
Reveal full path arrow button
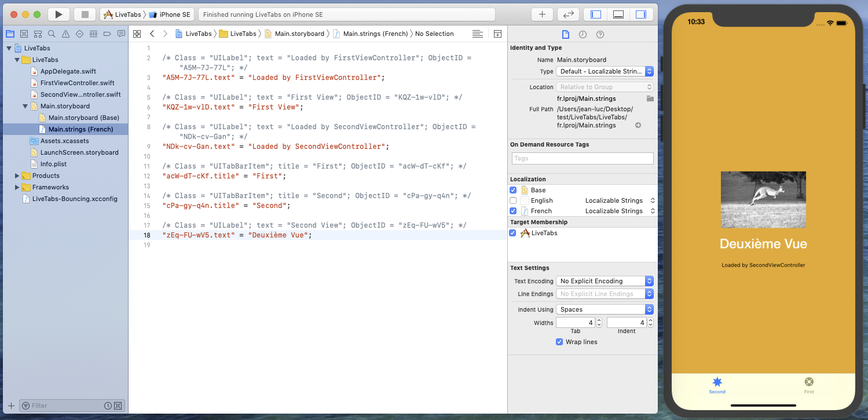[638, 125]
